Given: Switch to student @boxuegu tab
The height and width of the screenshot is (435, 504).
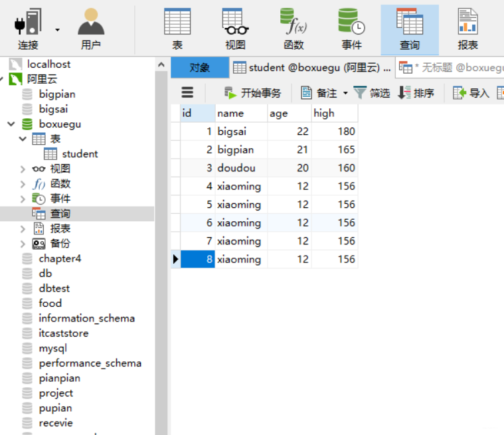Looking at the screenshot, I should coord(312,68).
